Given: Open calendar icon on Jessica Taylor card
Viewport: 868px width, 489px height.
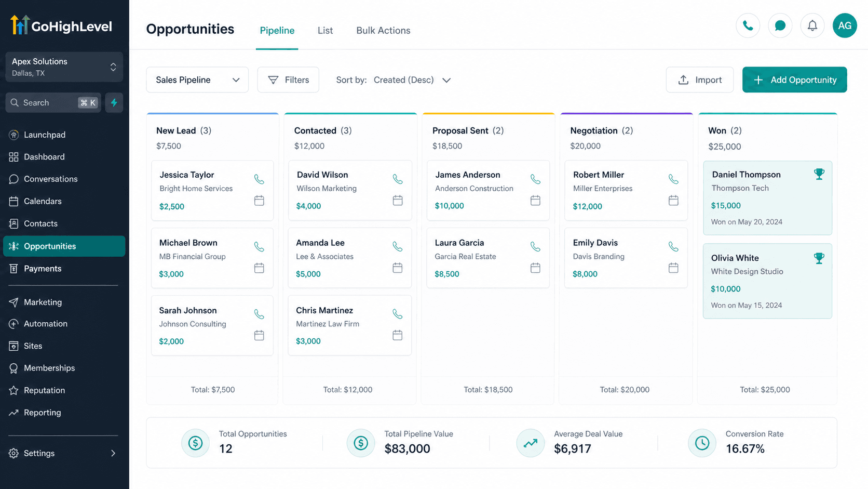Looking at the screenshot, I should [259, 200].
